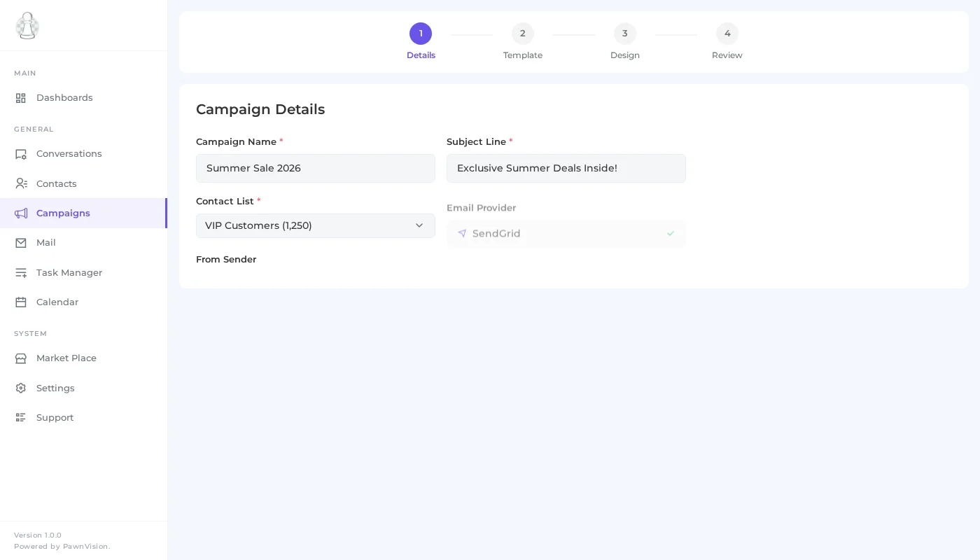Select the Task Manager list icon

(x=21, y=273)
